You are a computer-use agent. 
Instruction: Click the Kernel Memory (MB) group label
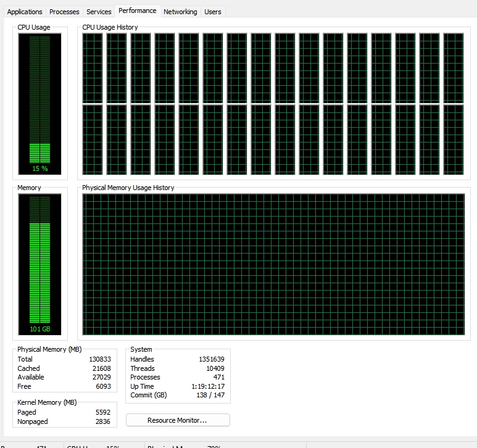click(47, 402)
